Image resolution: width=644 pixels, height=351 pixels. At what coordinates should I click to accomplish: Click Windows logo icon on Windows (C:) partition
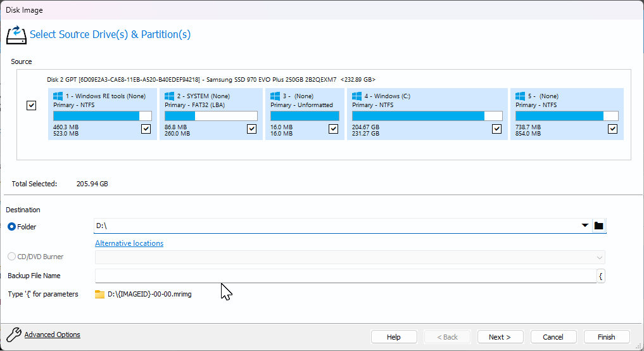click(x=357, y=96)
